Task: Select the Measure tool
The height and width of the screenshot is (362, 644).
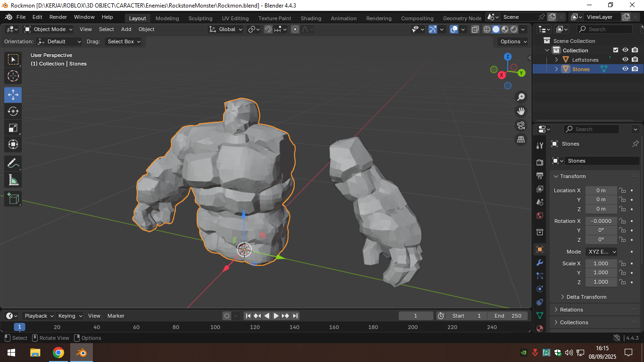Action: point(13,180)
